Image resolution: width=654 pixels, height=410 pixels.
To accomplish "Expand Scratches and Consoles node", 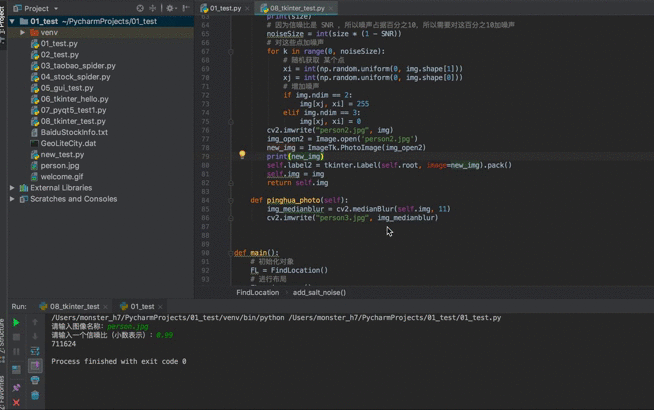I will [x=12, y=199].
